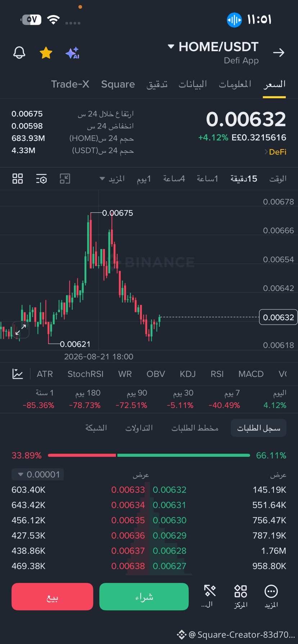Open the DeFi category link
The height and width of the screenshot is (644, 298).
point(276,152)
